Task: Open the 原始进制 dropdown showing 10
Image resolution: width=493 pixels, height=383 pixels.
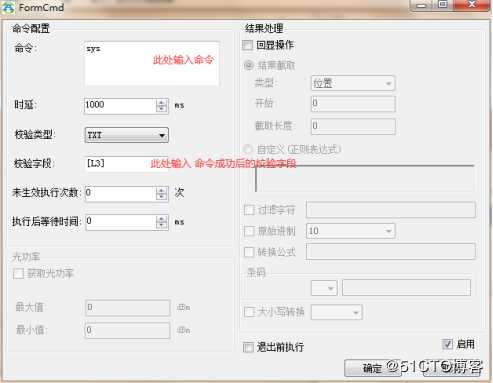Action: pyautogui.click(x=351, y=231)
